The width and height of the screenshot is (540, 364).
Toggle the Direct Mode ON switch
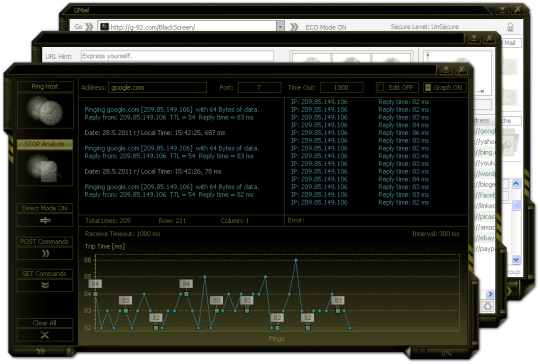(45, 208)
